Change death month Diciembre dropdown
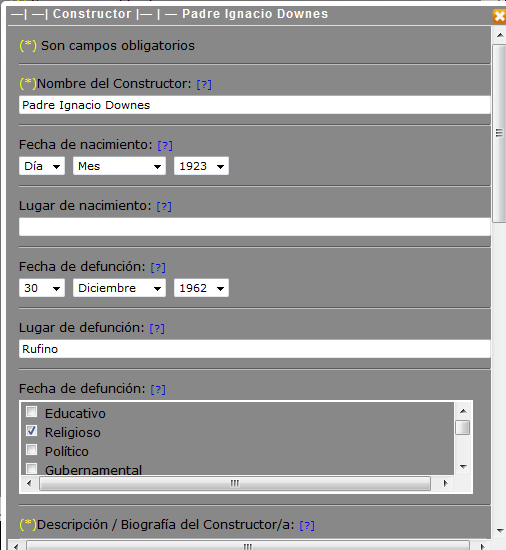 click(x=119, y=288)
